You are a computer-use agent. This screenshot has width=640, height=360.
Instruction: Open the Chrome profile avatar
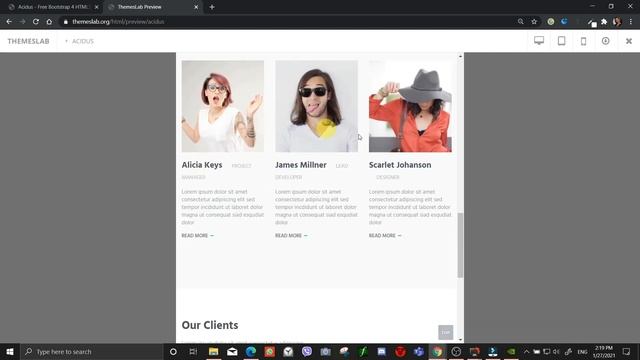tap(617, 22)
